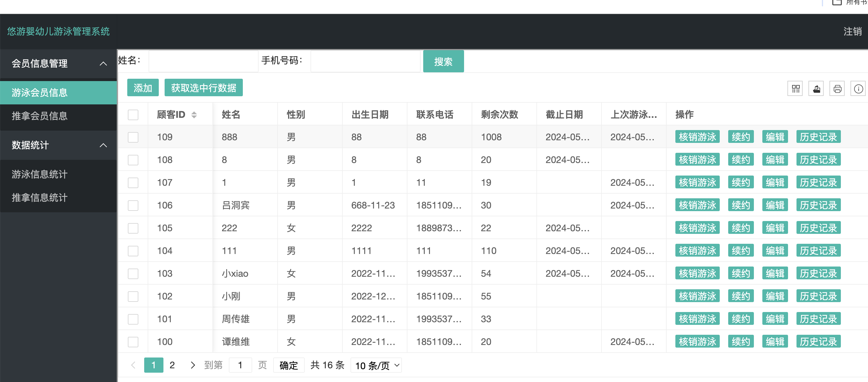Click the 搜索 button
The height and width of the screenshot is (382, 868).
pos(443,62)
